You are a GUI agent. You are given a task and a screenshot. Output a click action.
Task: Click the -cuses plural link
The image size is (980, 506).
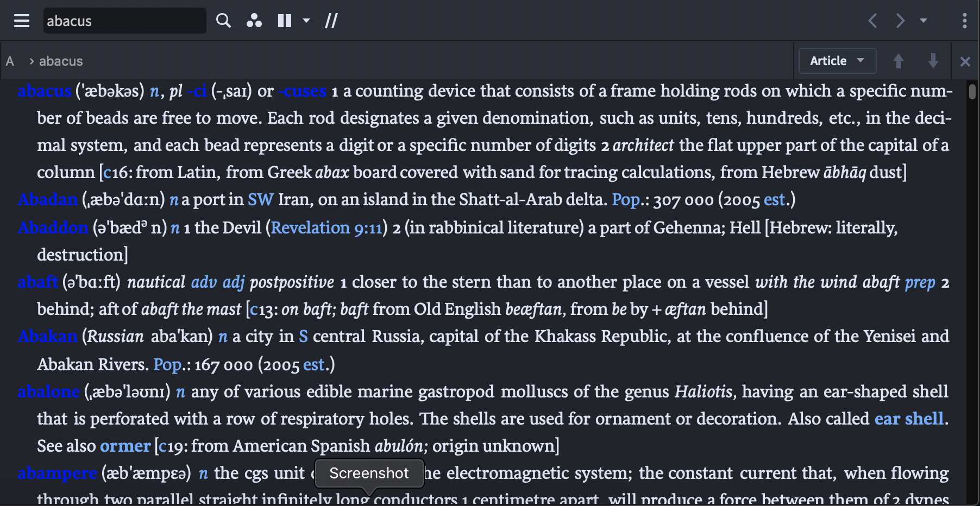[x=303, y=91]
